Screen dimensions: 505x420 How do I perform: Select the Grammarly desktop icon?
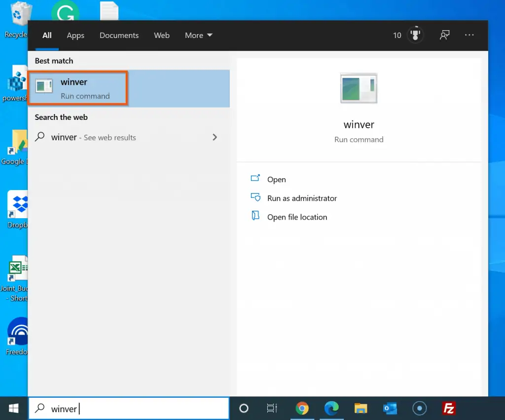tap(65, 11)
